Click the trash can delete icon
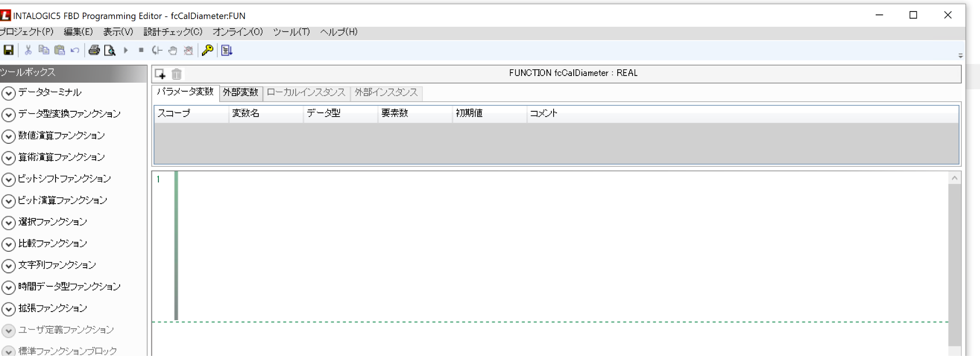 177,74
